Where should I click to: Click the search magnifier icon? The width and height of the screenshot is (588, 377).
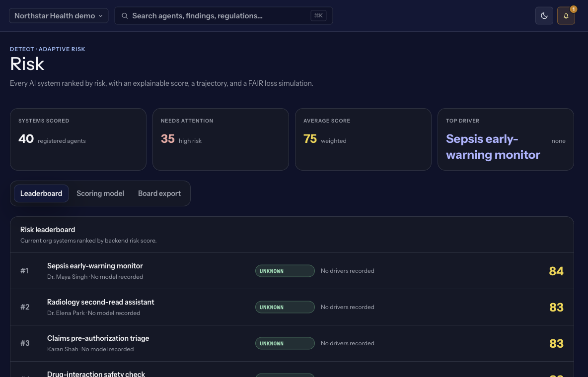tap(125, 16)
